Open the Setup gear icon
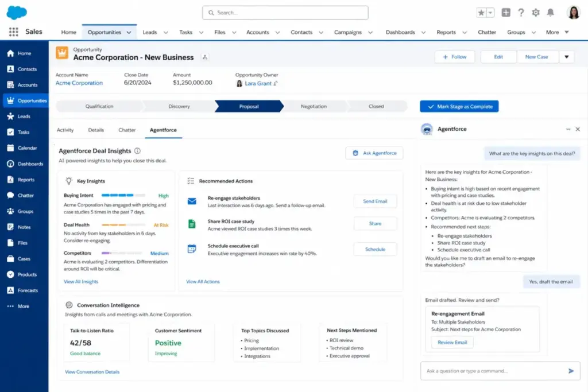 (x=536, y=13)
